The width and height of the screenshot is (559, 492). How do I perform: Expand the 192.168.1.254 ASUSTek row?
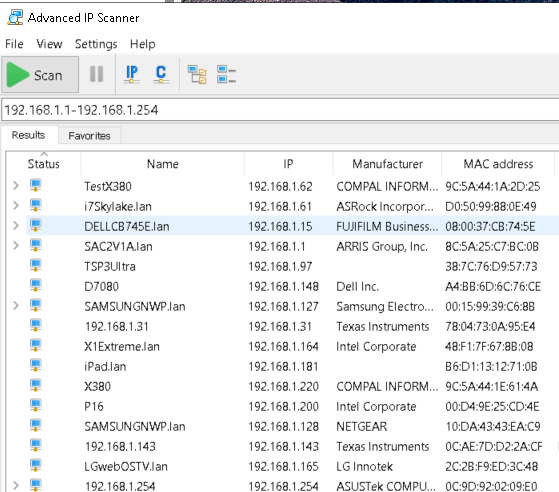pos(16,485)
